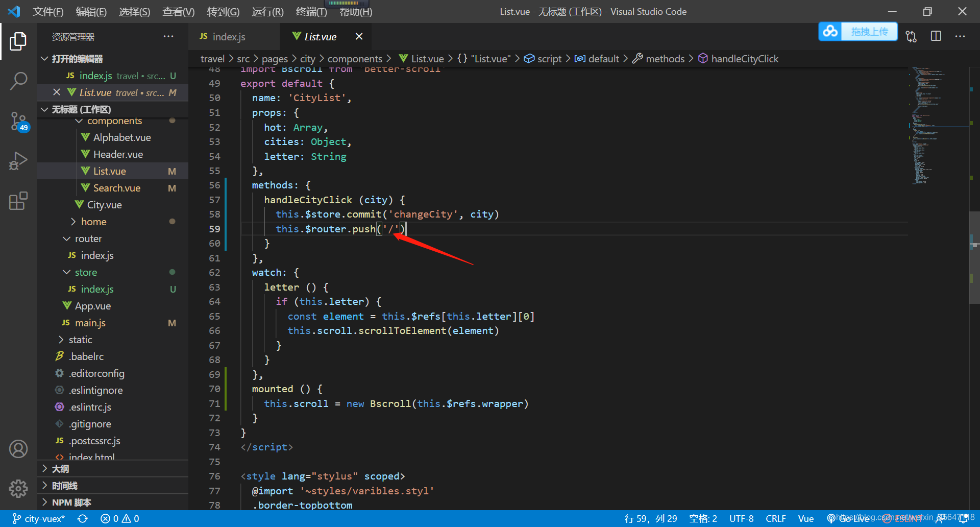The height and width of the screenshot is (527, 980).
Task: Close the List.vue editor tab
Action: pos(359,36)
